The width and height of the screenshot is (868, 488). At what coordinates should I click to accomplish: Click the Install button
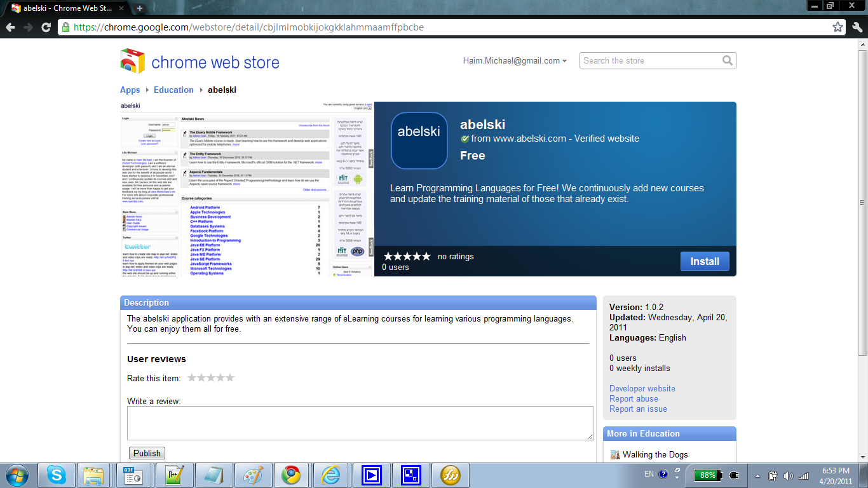coord(705,261)
